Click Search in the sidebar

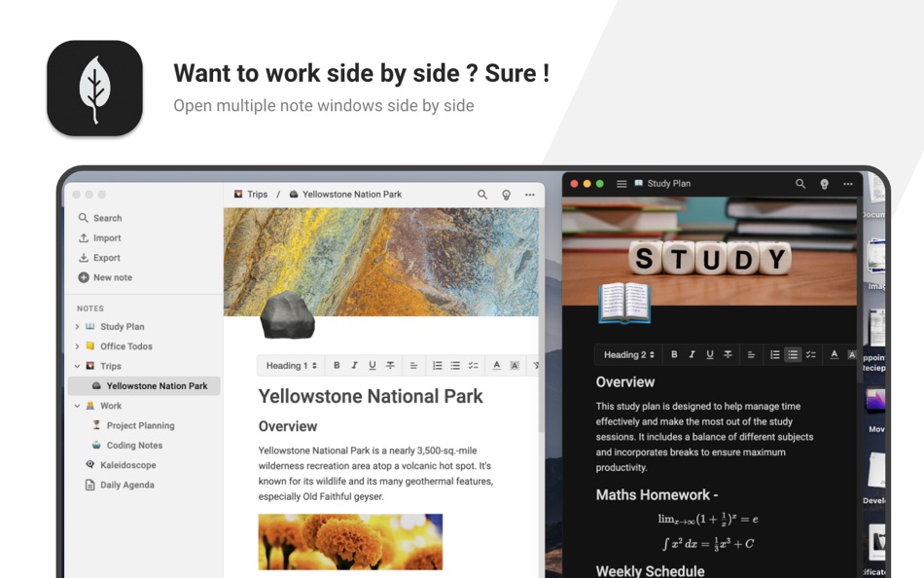[100, 218]
